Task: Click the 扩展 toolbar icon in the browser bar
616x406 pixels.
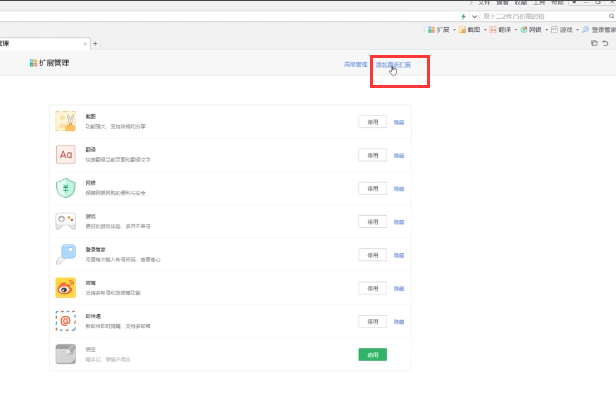Action: click(x=431, y=30)
